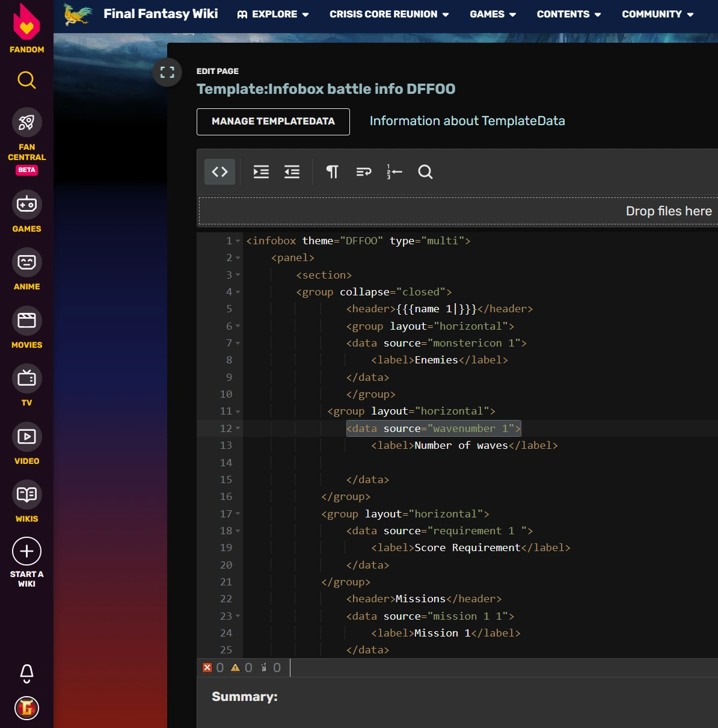Click the outdent selection icon
718x728 pixels.
pyautogui.click(x=292, y=172)
